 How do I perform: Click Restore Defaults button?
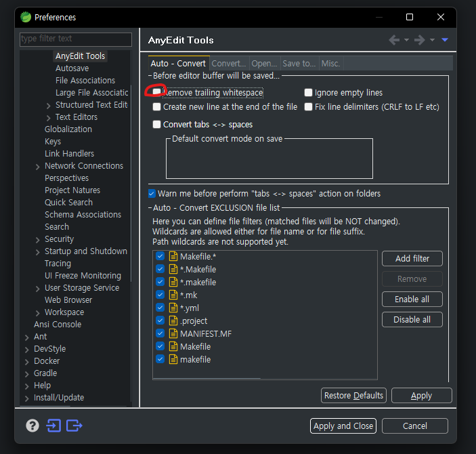pos(353,395)
